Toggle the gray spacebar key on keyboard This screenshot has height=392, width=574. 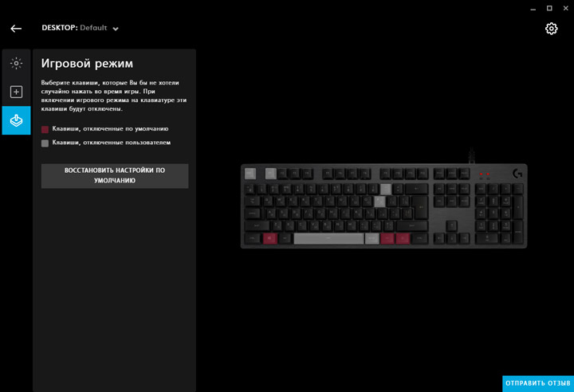tap(328, 238)
